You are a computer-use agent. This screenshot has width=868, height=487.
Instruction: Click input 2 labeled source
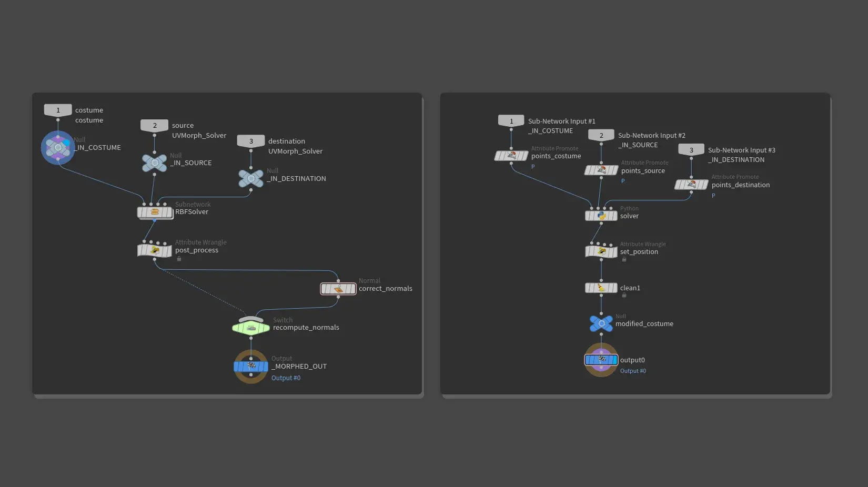point(154,125)
